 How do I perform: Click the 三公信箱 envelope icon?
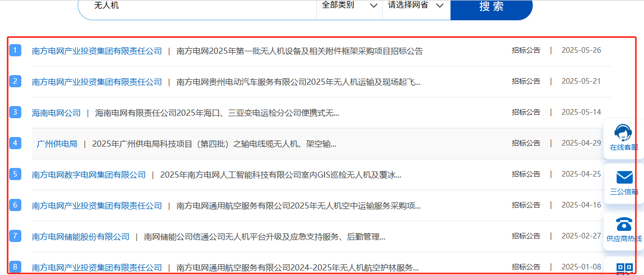point(624,177)
